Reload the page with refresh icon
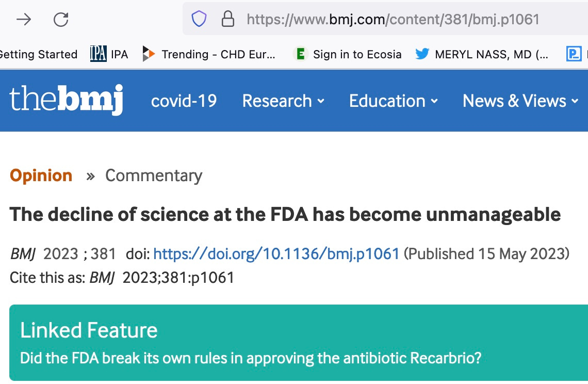The width and height of the screenshot is (588, 384). [x=61, y=20]
